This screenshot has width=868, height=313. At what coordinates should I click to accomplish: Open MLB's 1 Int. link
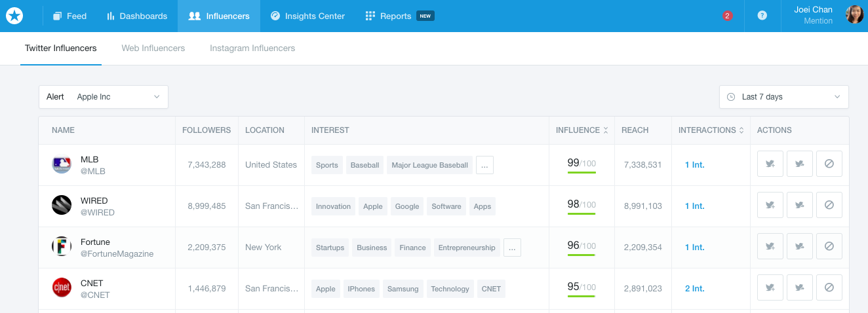(695, 165)
